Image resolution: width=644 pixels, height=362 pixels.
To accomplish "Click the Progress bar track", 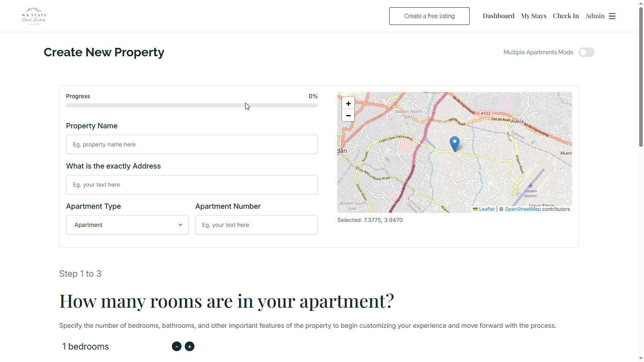I will click(192, 105).
